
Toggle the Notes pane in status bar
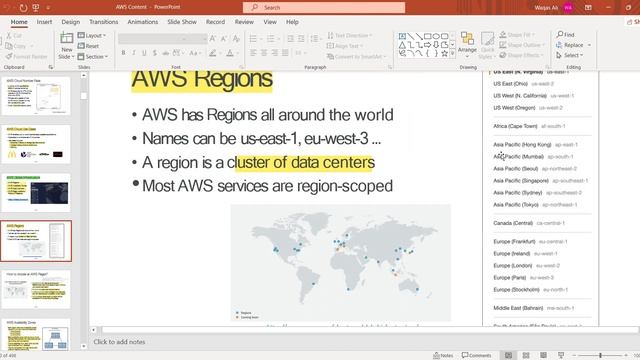tap(443, 356)
